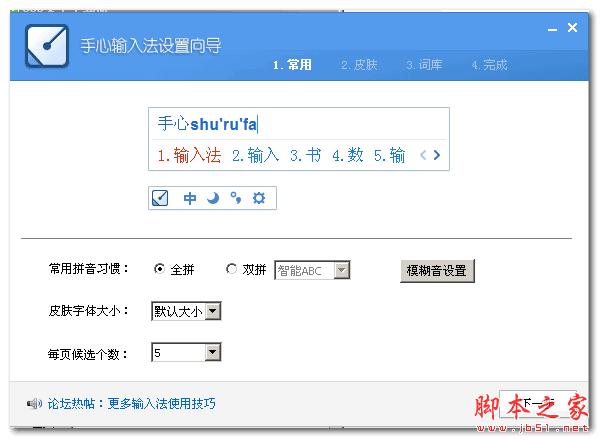Image resolution: width=600 pixels, height=439 pixels.
Task: Go to previous candidate page arrow
Action: point(423,155)
